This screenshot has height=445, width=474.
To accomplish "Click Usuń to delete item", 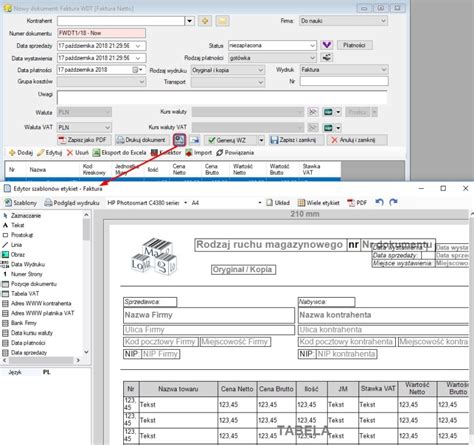I will click(78, 153).
